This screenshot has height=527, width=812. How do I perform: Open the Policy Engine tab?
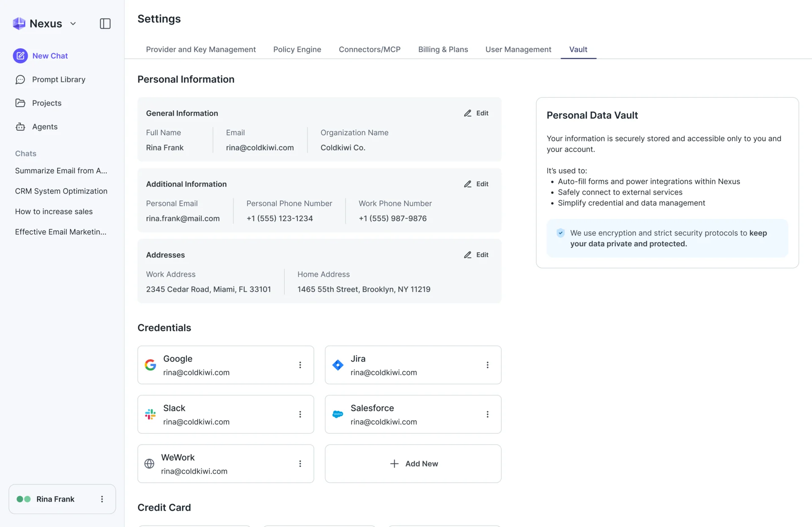[x=297, y=49]
